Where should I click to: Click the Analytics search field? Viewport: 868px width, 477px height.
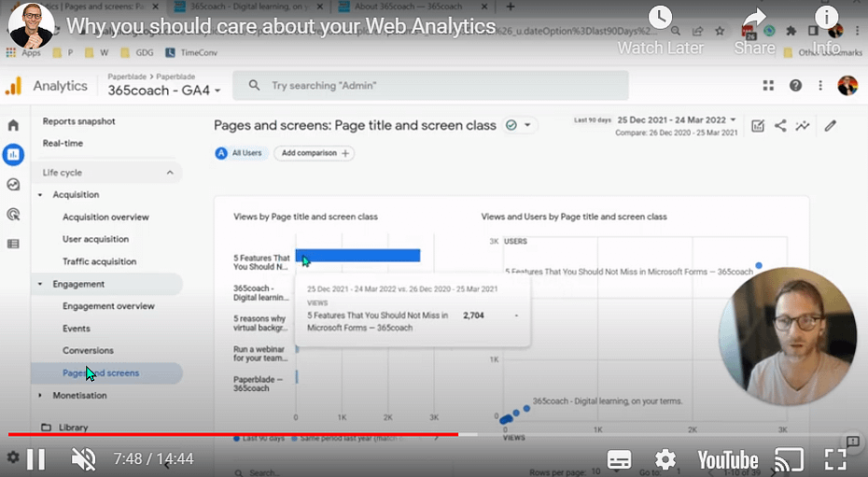click(x=430, y=85)
